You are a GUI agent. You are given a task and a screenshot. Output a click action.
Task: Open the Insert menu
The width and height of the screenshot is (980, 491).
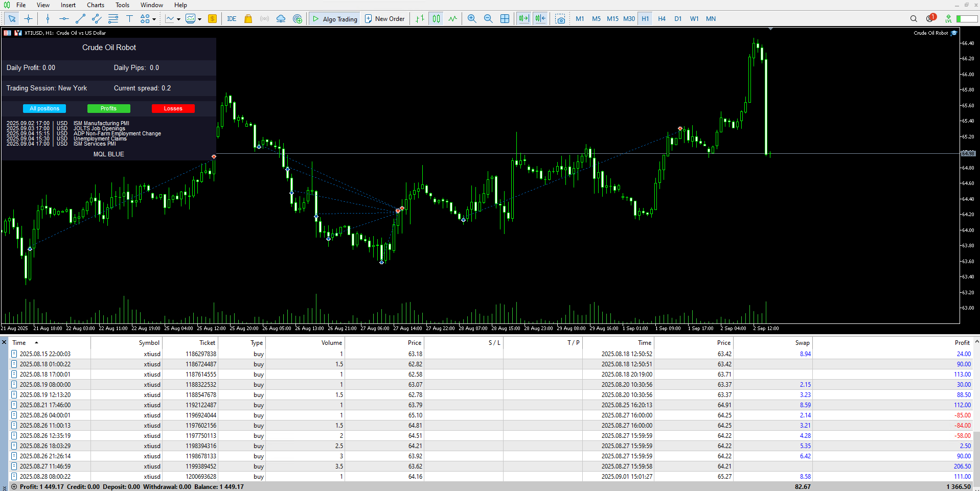point(68,5)
